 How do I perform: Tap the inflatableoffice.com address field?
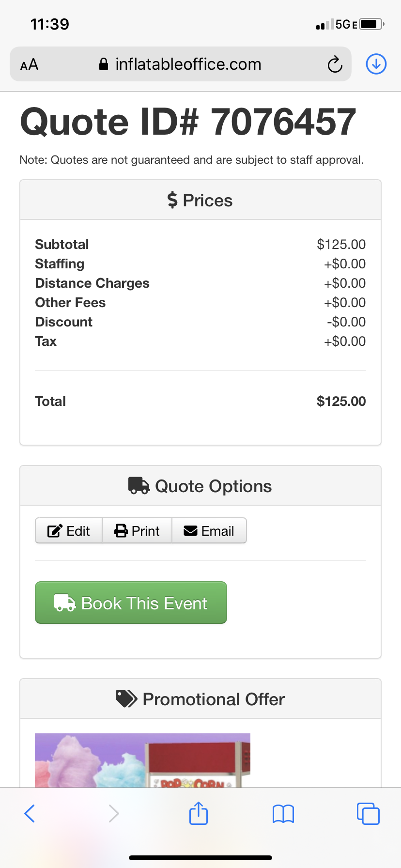coord(188,64)
